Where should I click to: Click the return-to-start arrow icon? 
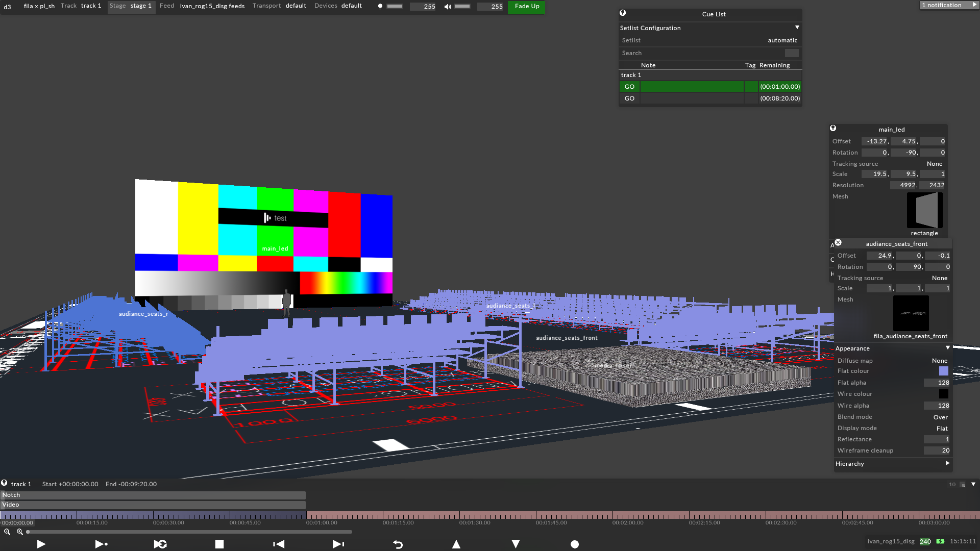tap(398, 544)
